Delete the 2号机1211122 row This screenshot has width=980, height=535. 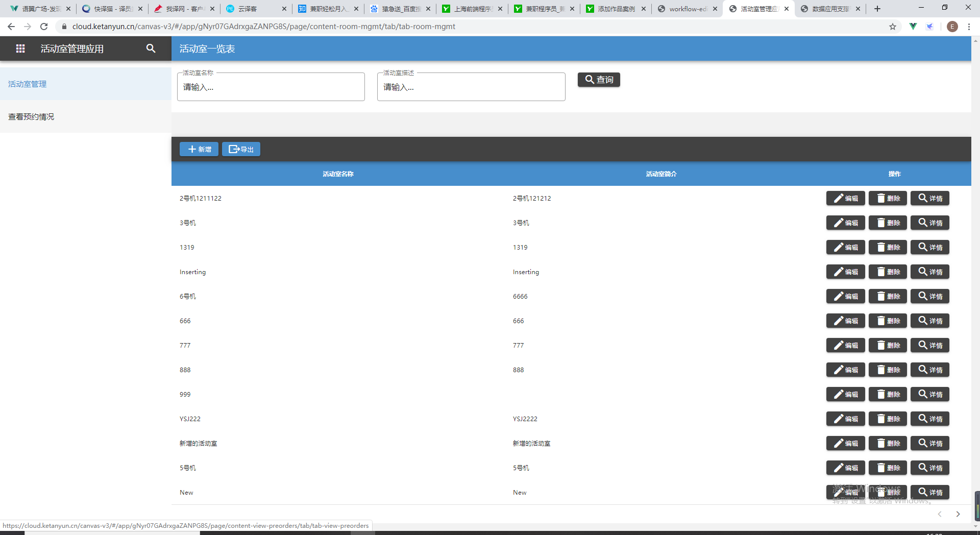[x=888, y=198]
